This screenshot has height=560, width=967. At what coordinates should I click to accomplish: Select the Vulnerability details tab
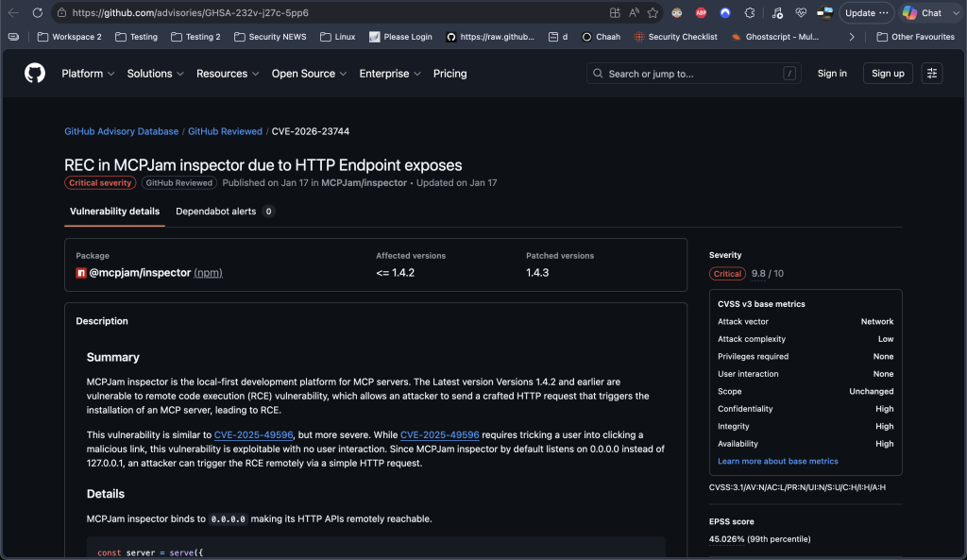pyautogui.click(x=114, y=211)
